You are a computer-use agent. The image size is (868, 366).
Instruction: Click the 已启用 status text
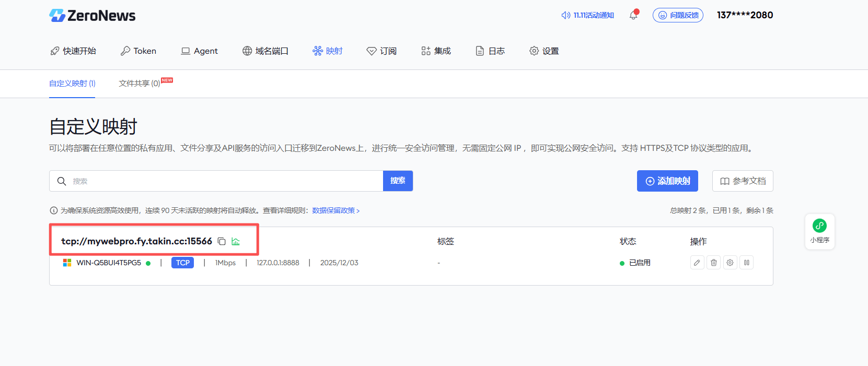(x=640, y=263)
